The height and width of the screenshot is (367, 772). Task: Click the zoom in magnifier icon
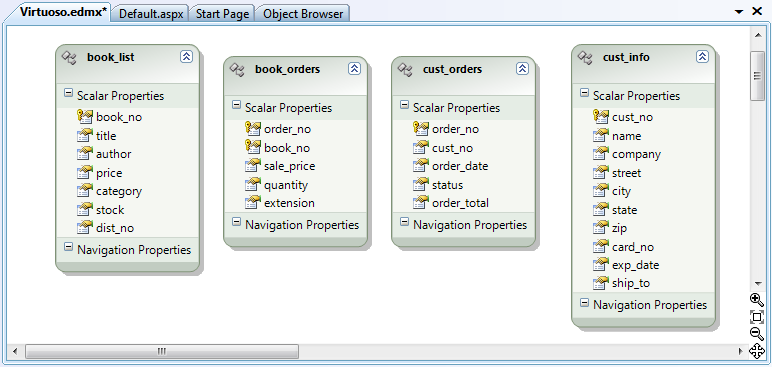click(757, 300)
